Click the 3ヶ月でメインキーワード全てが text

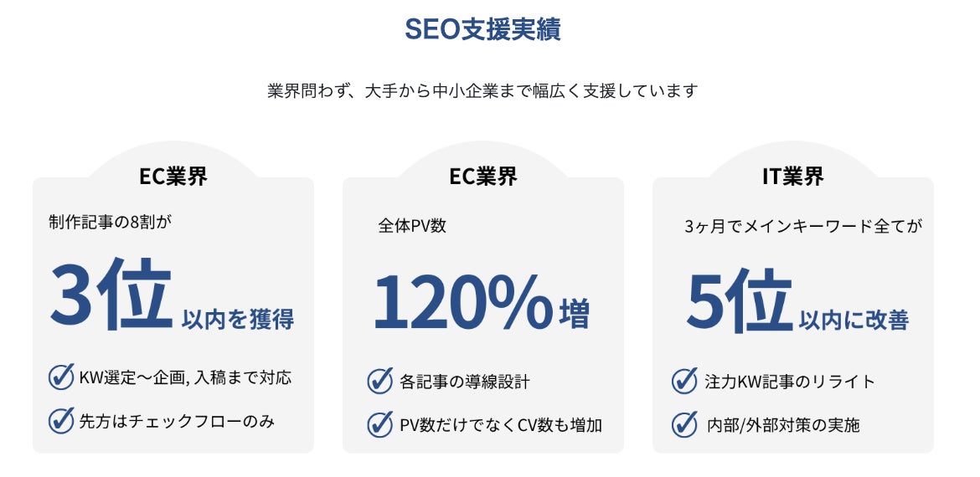pos(803,226)
